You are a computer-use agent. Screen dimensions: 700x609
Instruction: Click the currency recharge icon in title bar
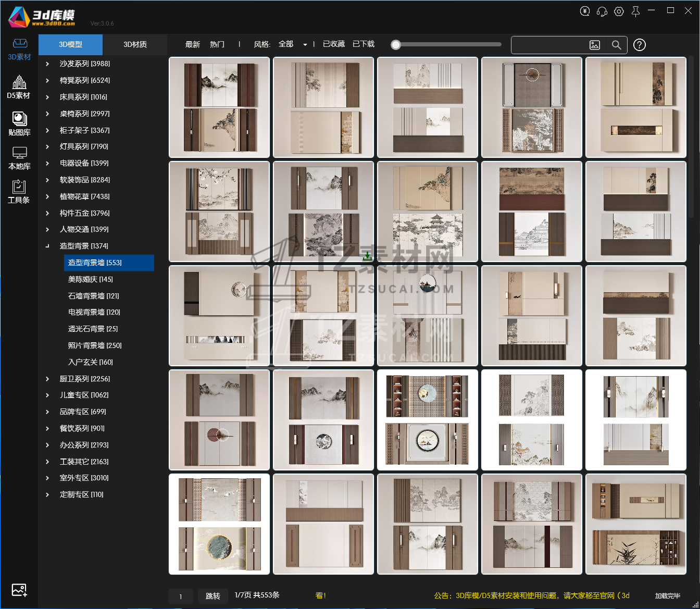585,11
